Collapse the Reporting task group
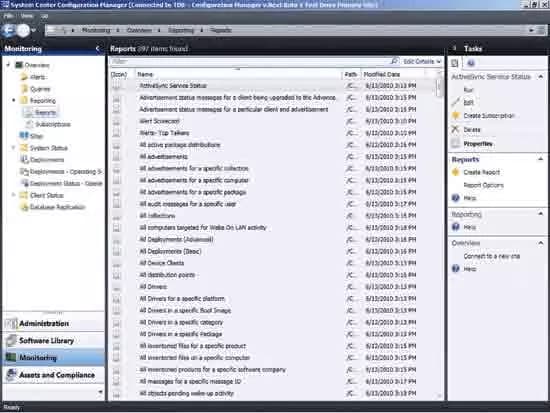Viewport: 550px width, 413px height. (x=541, y=214)
